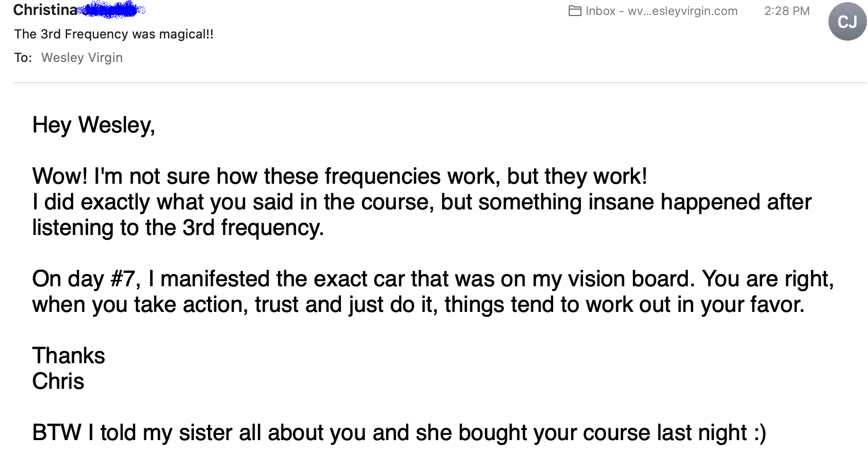Click the subject "The 3rd Frequency was magical!!"
The width and height of the screenshot is (868, 470).
coord(114,34)
